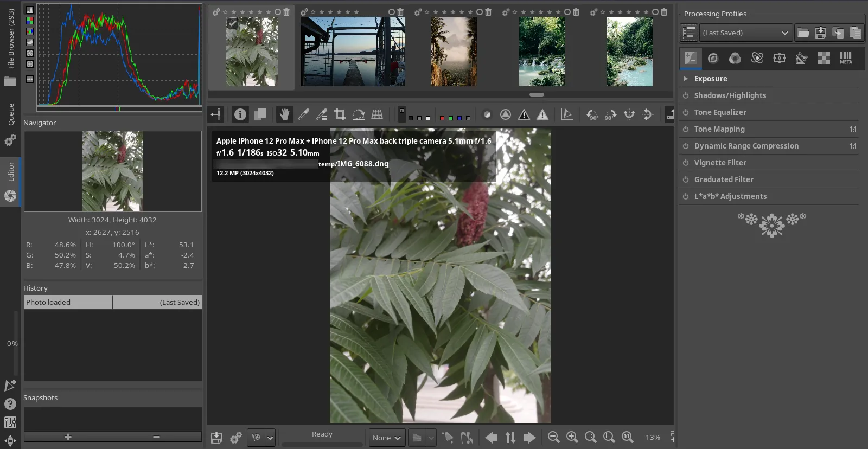
Task: Open the processing profile folder icon
Action: click(x=803, y=33)
